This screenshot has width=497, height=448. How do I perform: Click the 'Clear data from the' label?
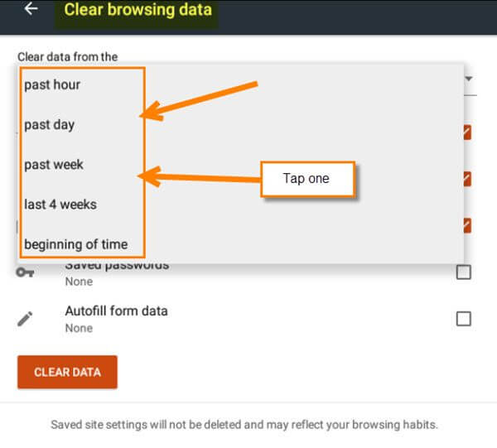click(x=68, y=57)
